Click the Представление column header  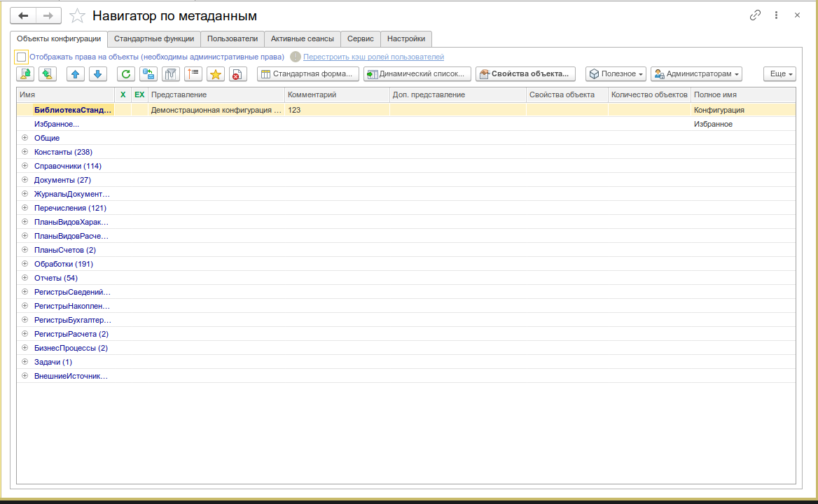pyautogui.click(x=216, y=95)
